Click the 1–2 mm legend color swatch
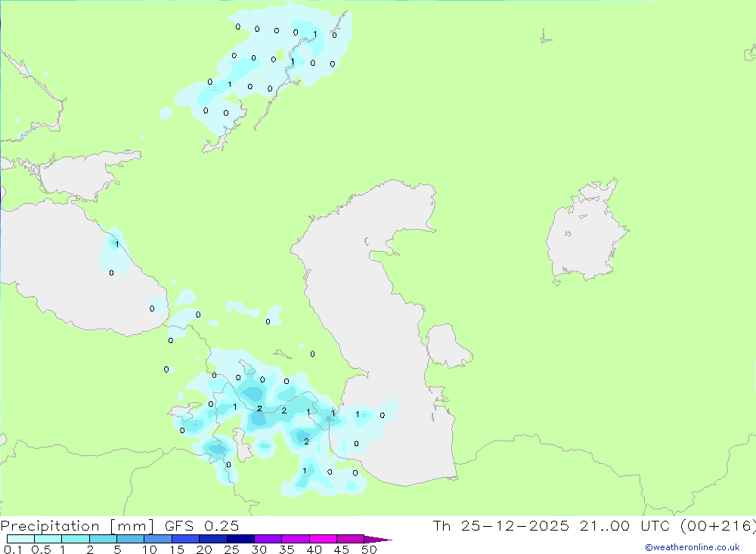Screen dimensions: 756x554 (76, 539)
